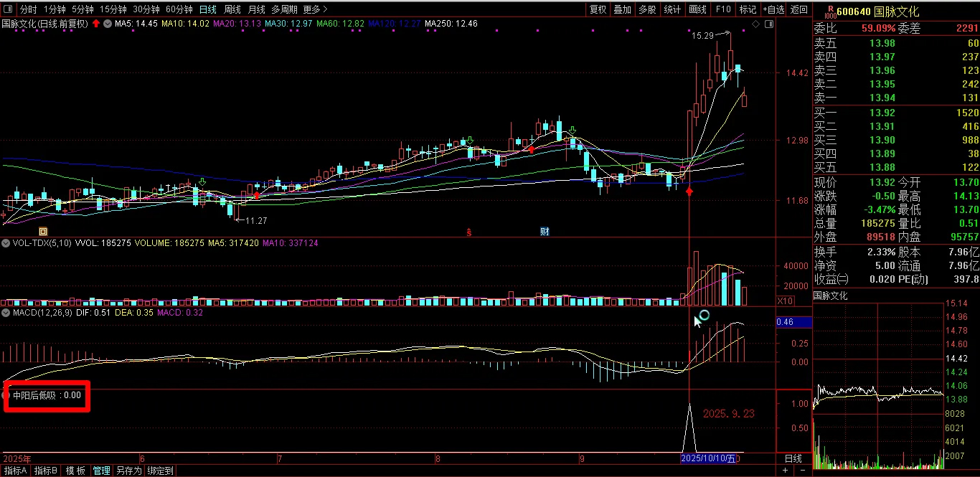
Task: Expand the MA indicator dropdown arrow
Action: 108,24
